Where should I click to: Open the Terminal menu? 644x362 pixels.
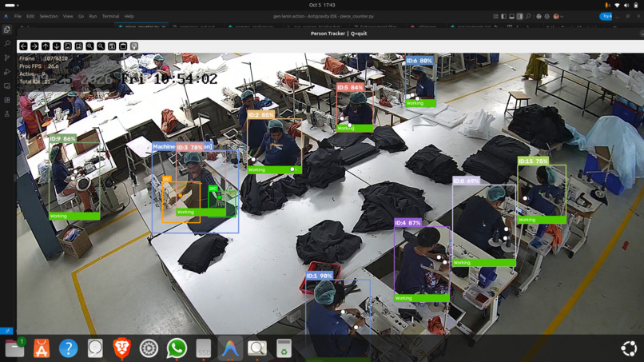pos(110,17)
